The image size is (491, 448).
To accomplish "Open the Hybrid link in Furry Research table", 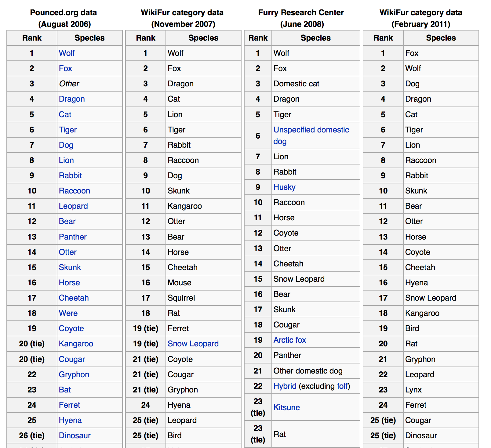I will pos(285,386).
